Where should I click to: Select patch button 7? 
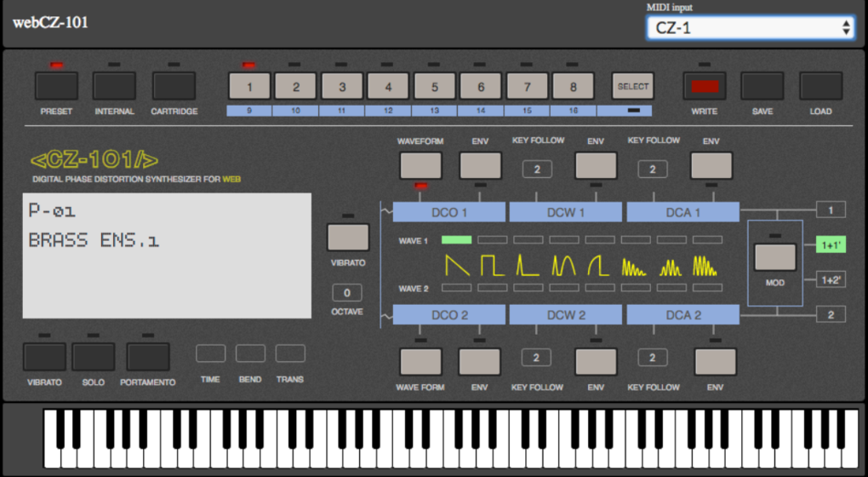coord(527,86)
